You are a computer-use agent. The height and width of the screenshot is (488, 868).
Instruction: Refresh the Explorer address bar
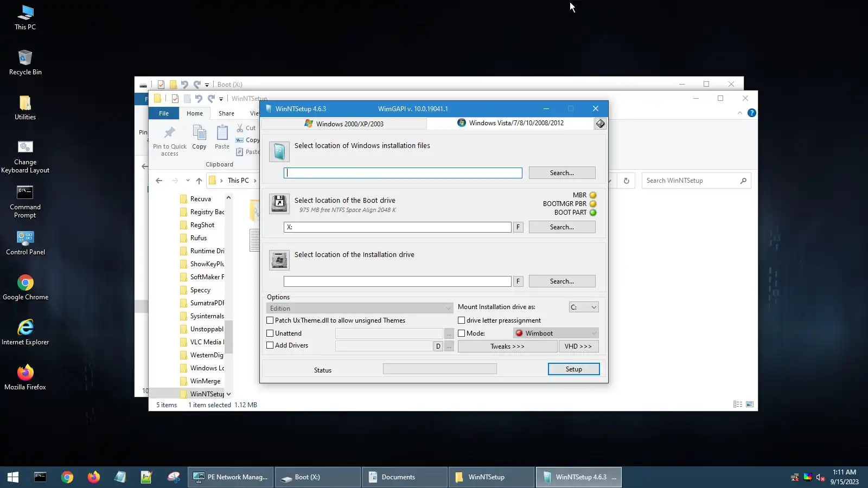[627, 181]
